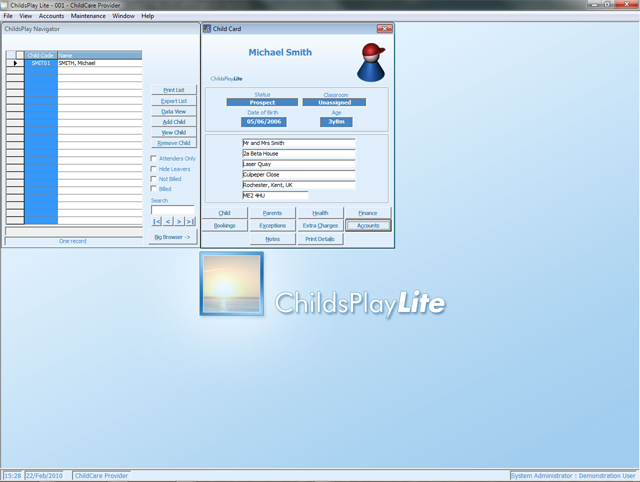Screen dimensions: 640x482
Task: Go to next record navigation arrow
Action: (179, 221)
